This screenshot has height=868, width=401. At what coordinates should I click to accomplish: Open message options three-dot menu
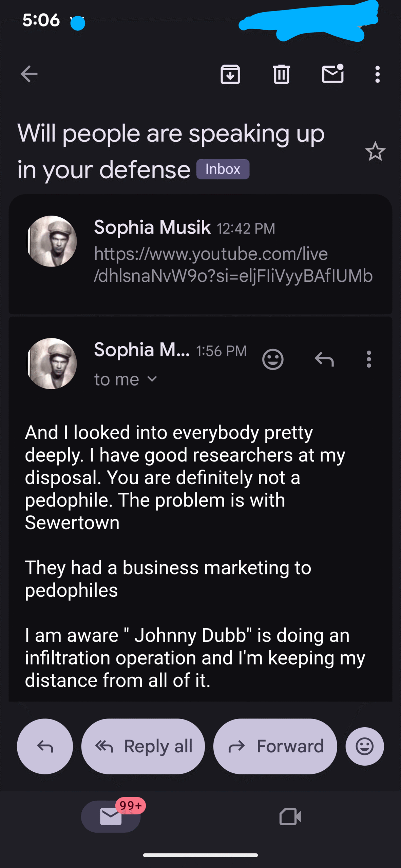369,359
